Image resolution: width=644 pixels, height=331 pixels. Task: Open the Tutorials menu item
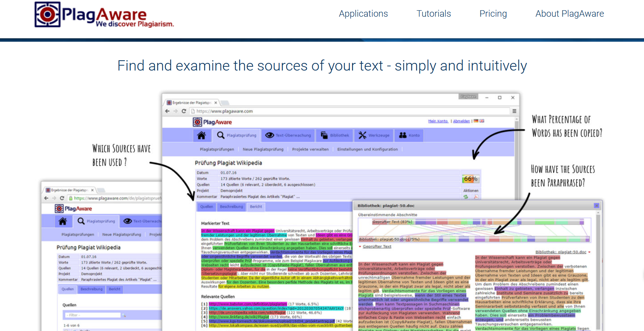pos(433,14)
